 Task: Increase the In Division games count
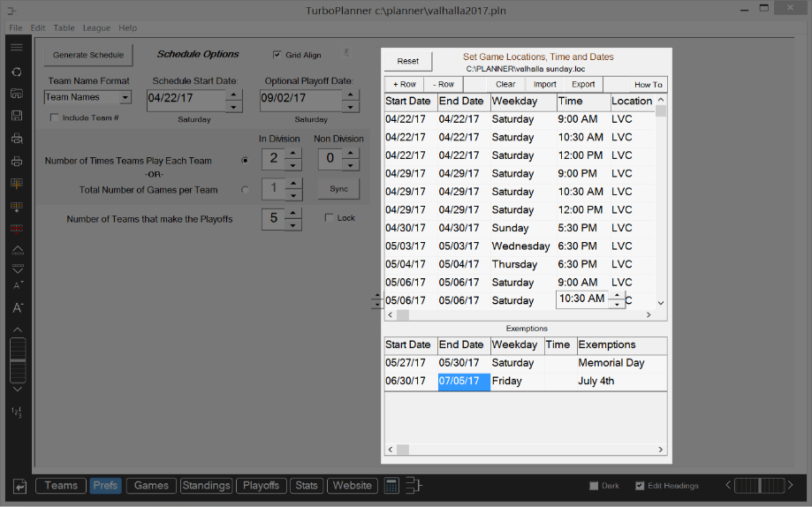(x=293, y=153)
